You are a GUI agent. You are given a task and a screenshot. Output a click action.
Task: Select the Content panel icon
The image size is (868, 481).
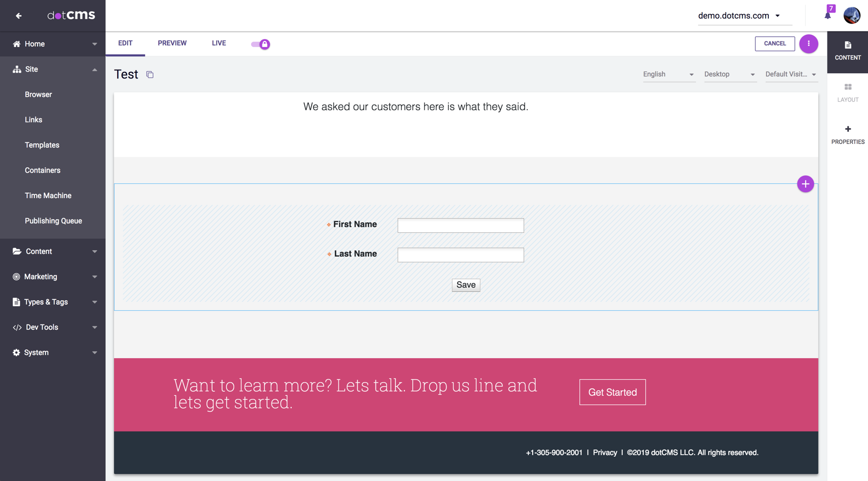[x=847, y=51]
